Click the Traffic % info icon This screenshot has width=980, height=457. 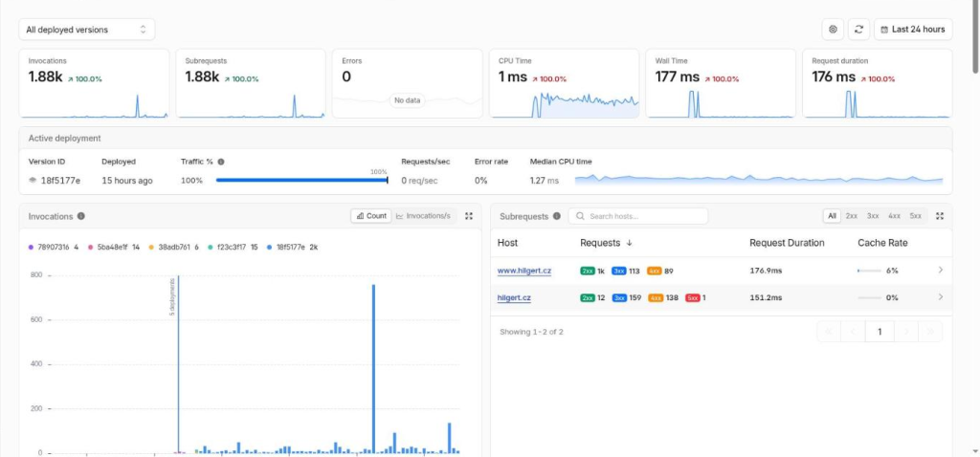click(221, 162)
